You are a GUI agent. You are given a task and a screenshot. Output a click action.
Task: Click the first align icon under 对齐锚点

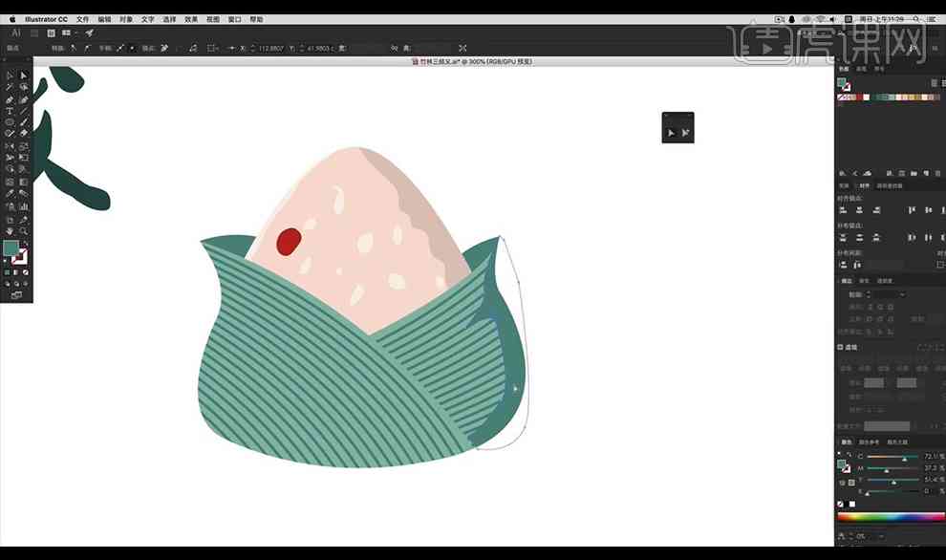(x=844, y=210)
